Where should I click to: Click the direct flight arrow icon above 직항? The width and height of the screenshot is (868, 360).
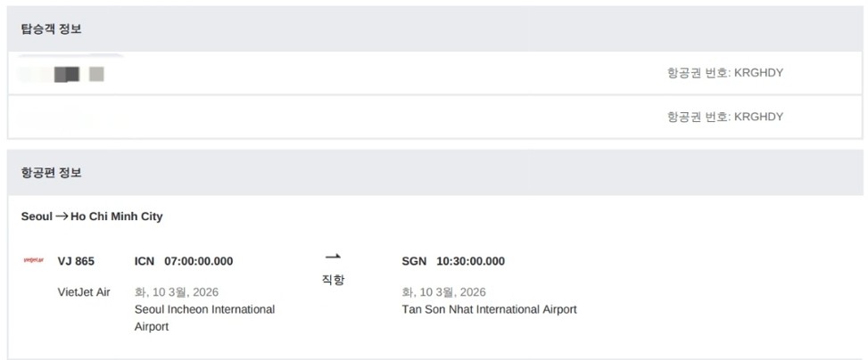[333, 257]
